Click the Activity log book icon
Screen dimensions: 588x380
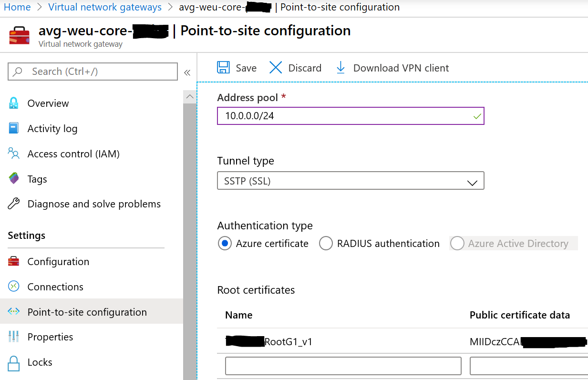pyautogui.click(x=14, y=129)
